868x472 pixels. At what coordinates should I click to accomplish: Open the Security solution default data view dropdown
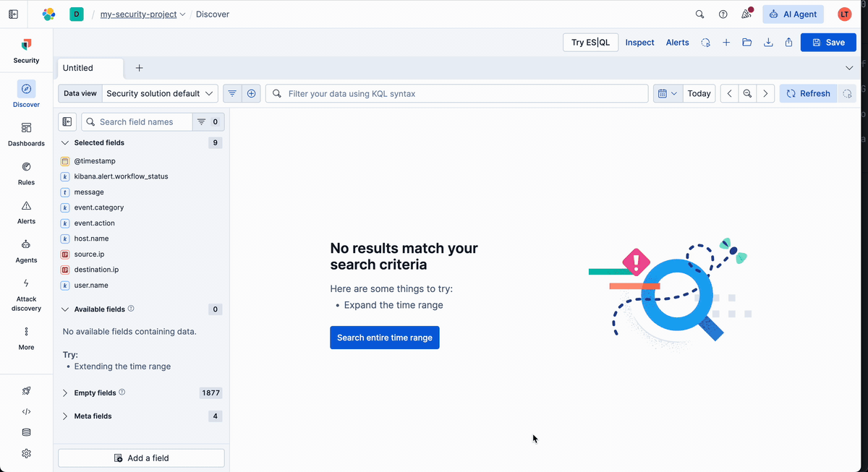click(x=160, y=93)
